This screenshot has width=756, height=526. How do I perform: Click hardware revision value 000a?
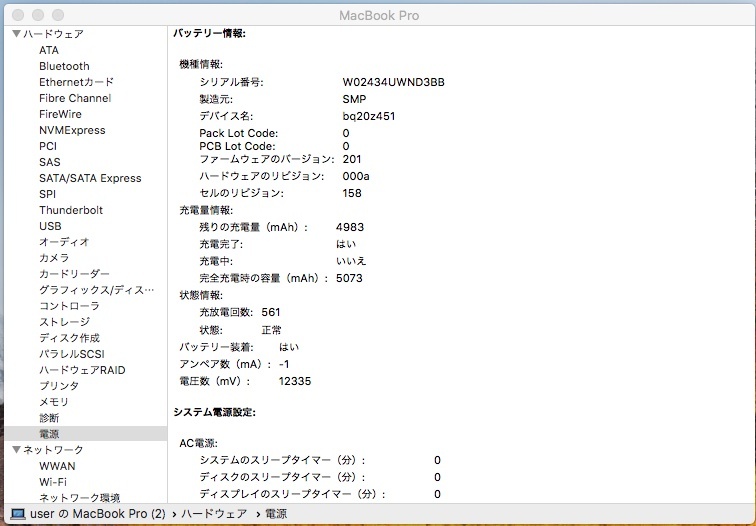point(356,176)
